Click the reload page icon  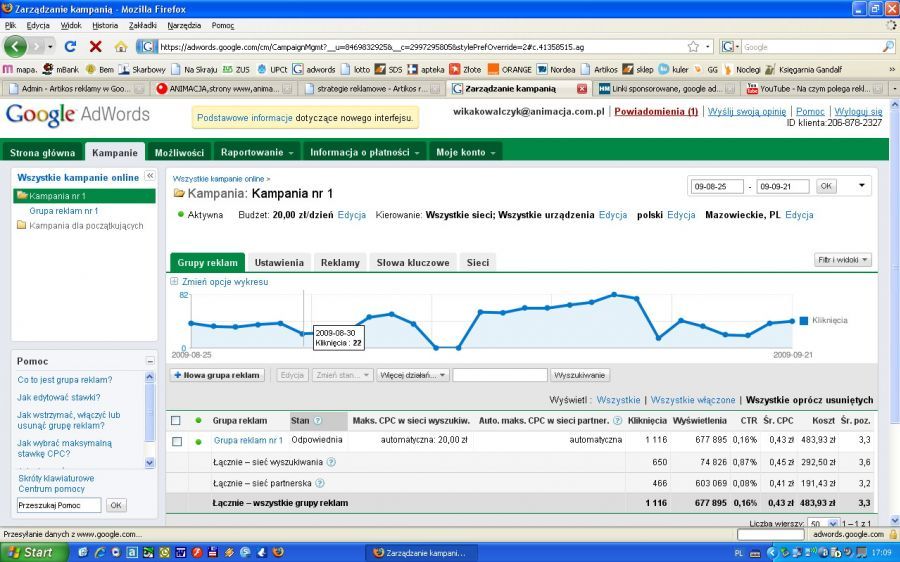[x=70, y=46]
